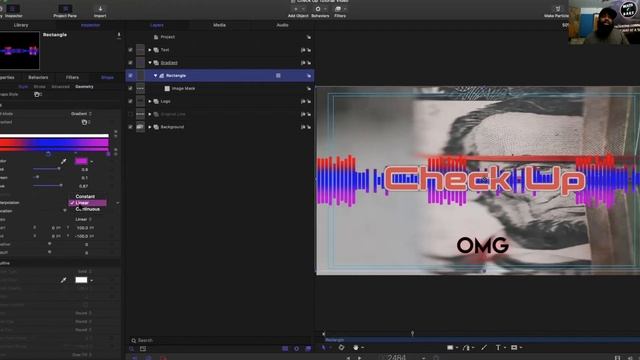Click the Rectangle preview thumbnail in Inspector

pos(20,51)
